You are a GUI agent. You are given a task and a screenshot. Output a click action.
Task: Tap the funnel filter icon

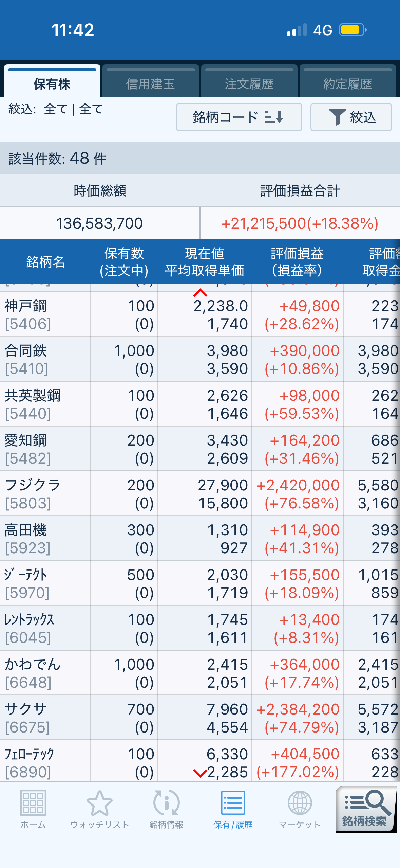(x=337, y=117)
